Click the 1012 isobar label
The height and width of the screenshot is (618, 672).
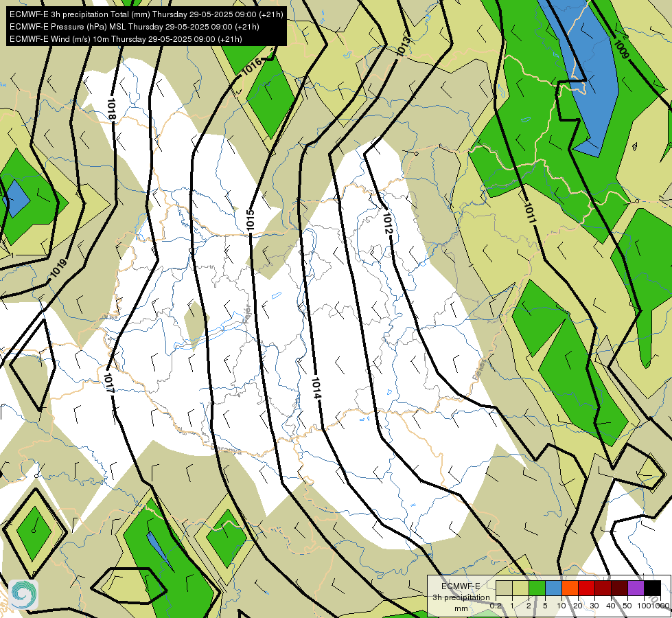(387, 223)
